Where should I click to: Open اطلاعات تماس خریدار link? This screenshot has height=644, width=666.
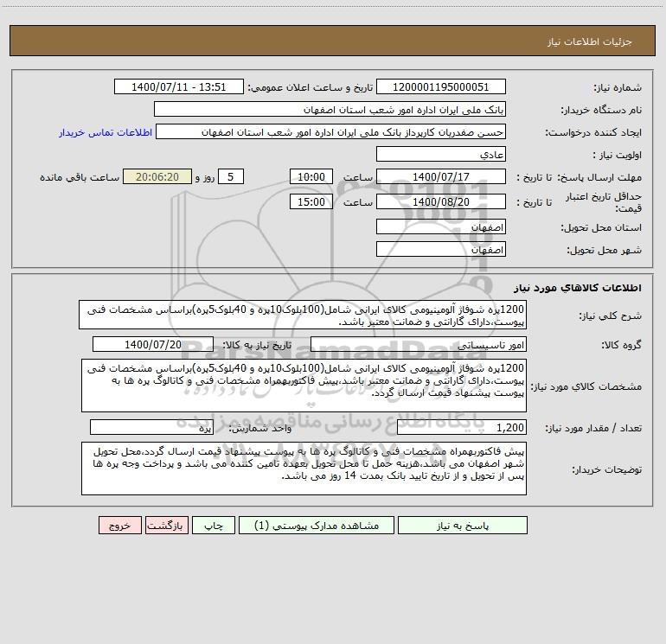[106, 132]
